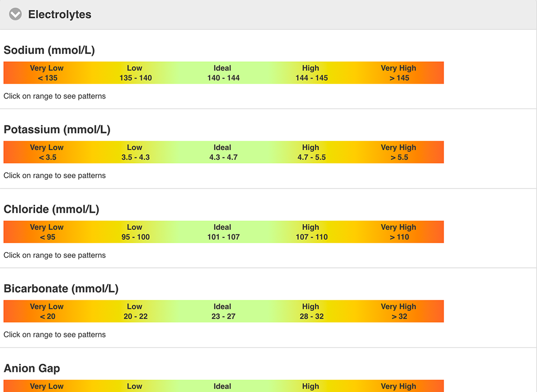
Task: Select Sodium High 144 - 145 range
Action: pos(312,73)
